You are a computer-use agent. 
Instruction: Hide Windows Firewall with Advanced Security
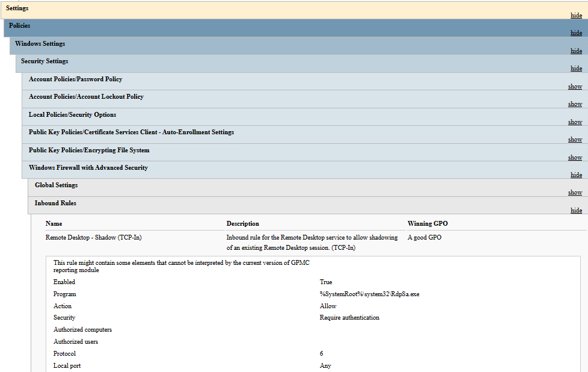[576, 175]
